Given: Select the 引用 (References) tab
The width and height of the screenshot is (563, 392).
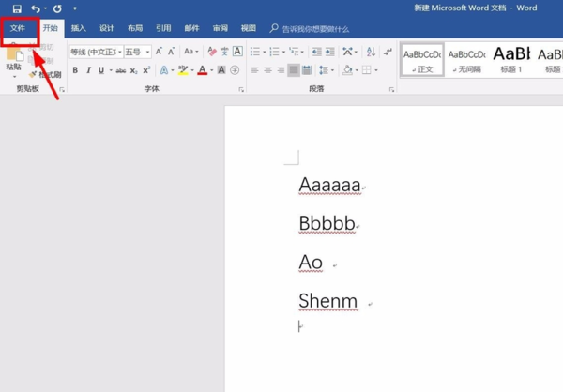Looking at the screenshot, I should tap(163, 28).
